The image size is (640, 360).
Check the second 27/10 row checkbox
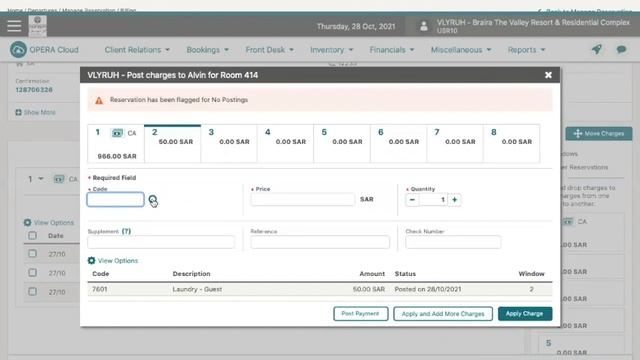tap(32, 273)
